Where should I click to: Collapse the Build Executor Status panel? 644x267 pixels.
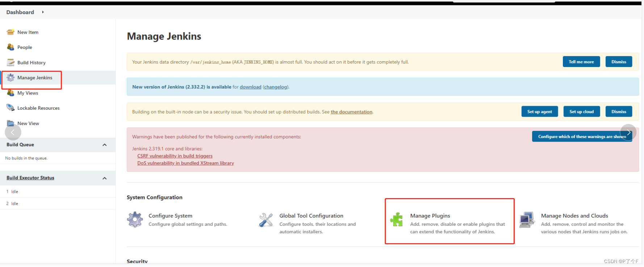pos(105,178)
